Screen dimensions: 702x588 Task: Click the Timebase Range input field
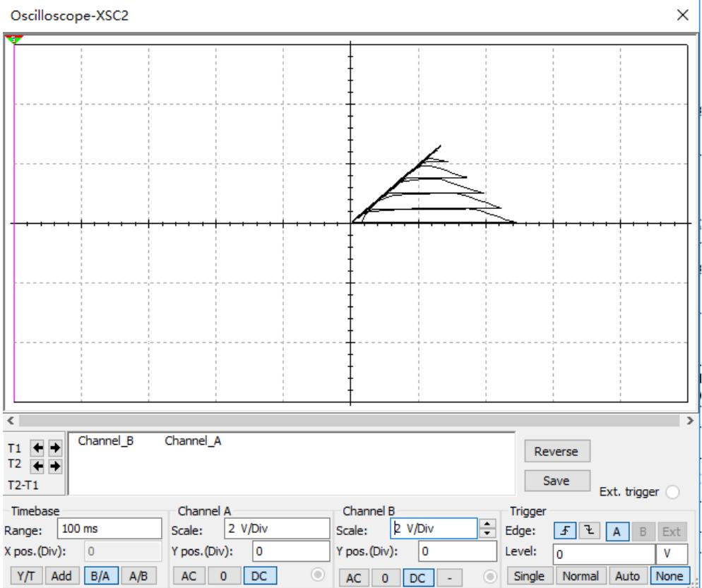tap(110, 529)
